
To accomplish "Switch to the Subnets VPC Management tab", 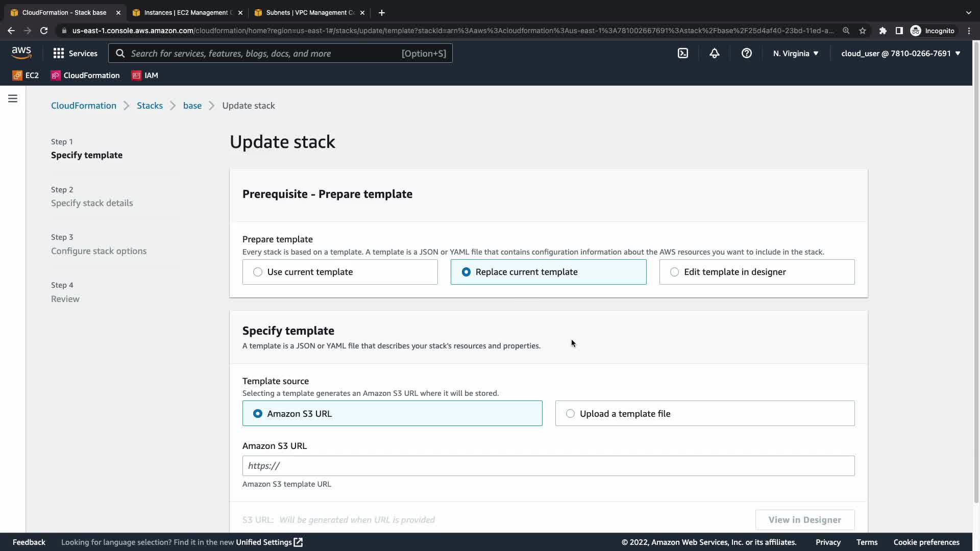I will point(309,12).
